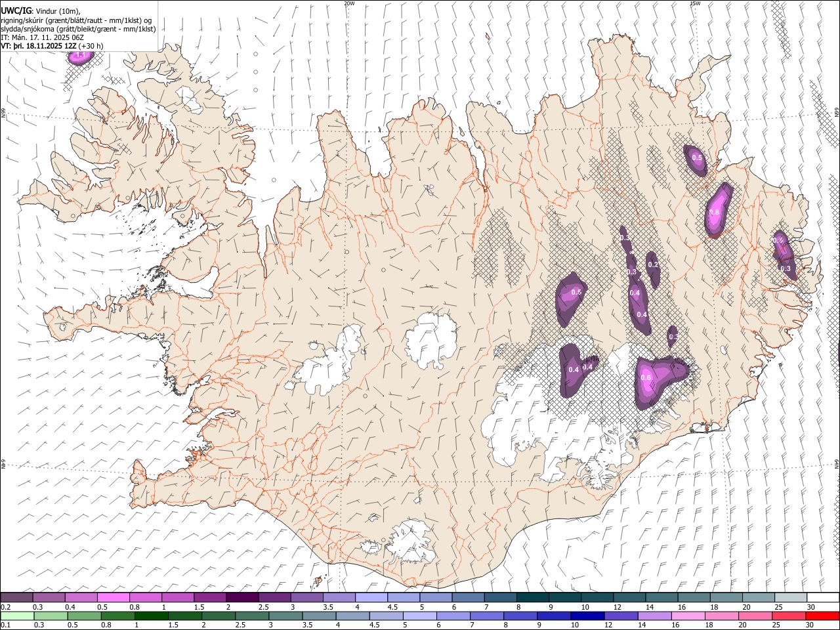This screenshot has width=840, height=630.
Task: Click the snow scale swatch between 8 and 9
Action: [x=532, y=597]
